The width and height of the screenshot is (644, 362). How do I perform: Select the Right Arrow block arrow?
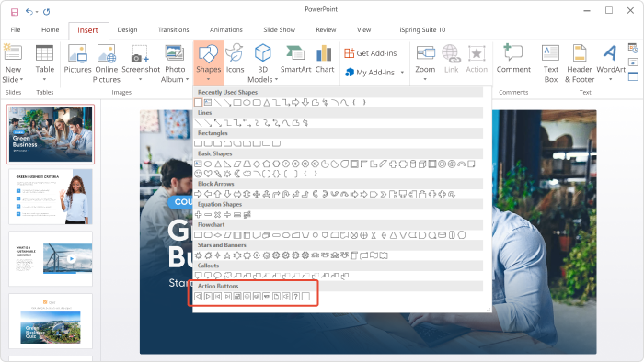coord(198,194)
